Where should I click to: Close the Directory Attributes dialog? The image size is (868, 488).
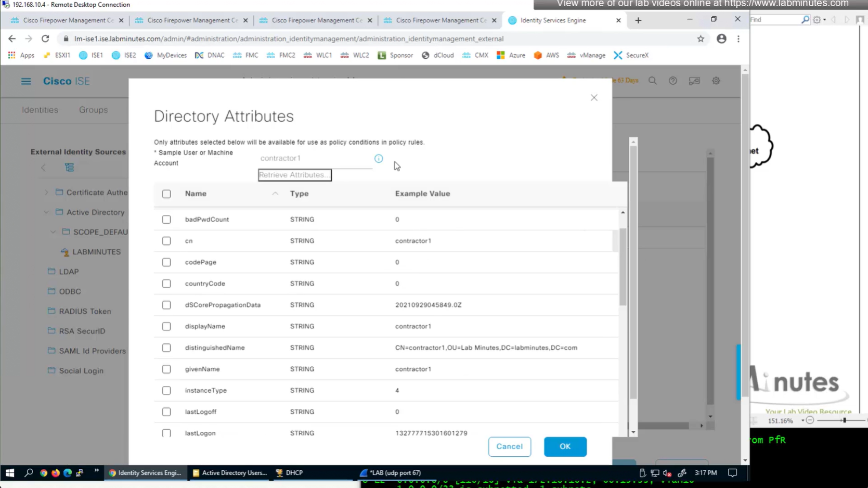594,98
